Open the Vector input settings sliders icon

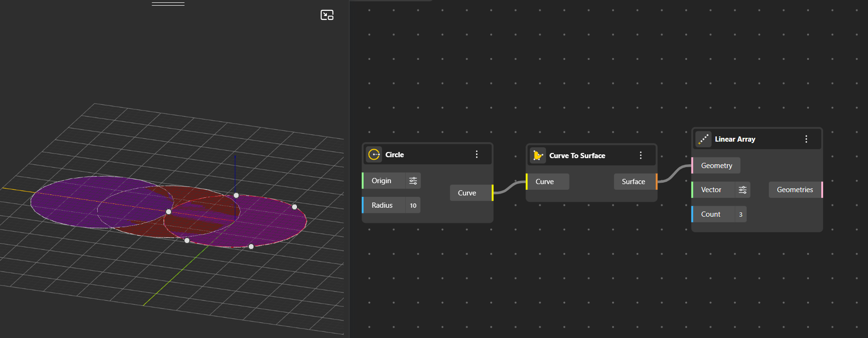click(x=742, y=190)
